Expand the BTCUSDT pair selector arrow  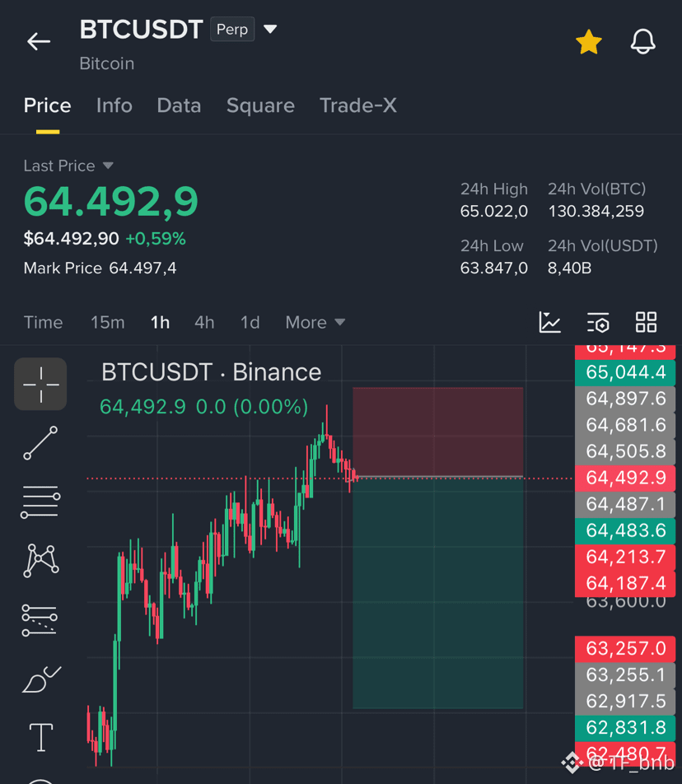point(270,29)
